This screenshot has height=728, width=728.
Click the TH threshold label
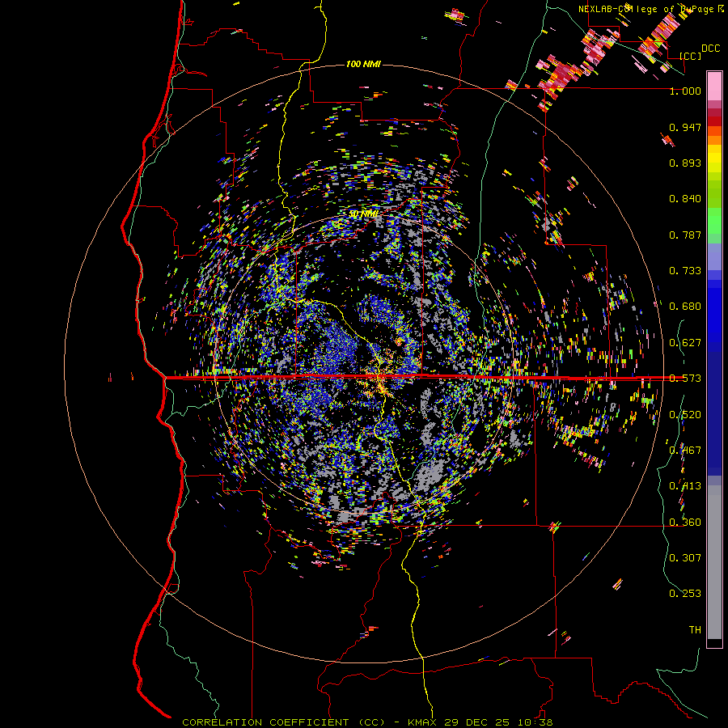point(695,630)
